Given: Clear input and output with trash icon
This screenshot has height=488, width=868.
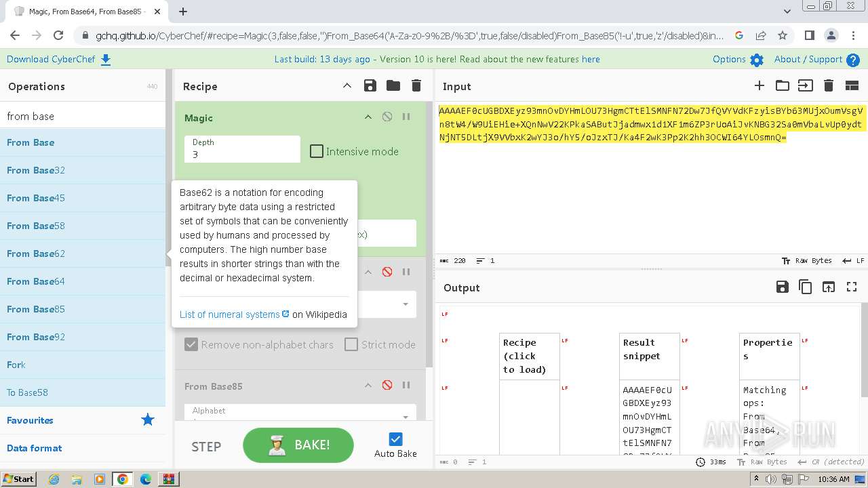Looking at the screenshot, I should coord(828,85).
